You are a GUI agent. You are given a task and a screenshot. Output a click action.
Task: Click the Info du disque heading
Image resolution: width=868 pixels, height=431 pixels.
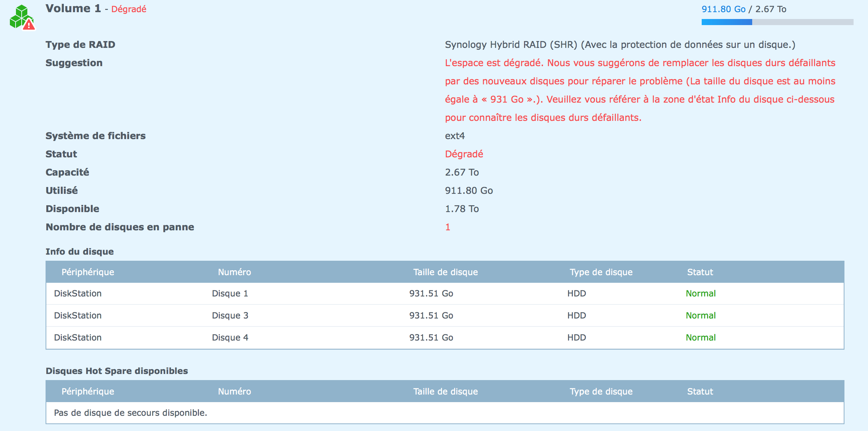[x=80, y=252]
